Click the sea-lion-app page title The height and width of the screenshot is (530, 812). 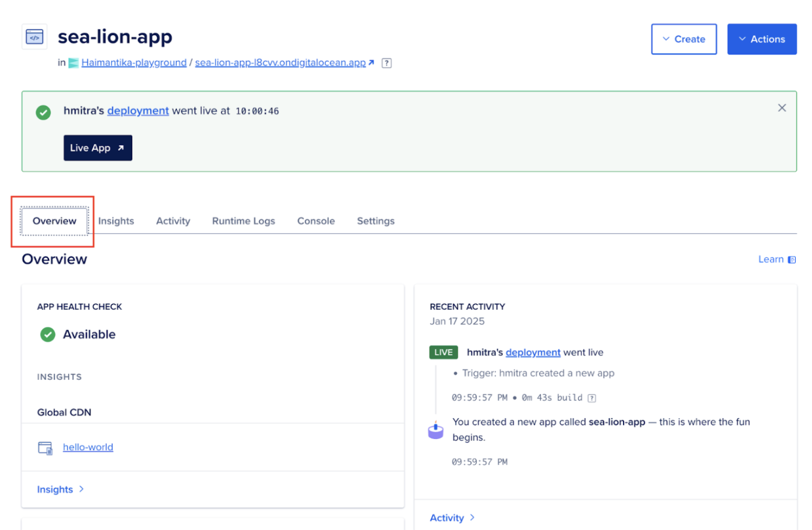(x=115, y=36)
